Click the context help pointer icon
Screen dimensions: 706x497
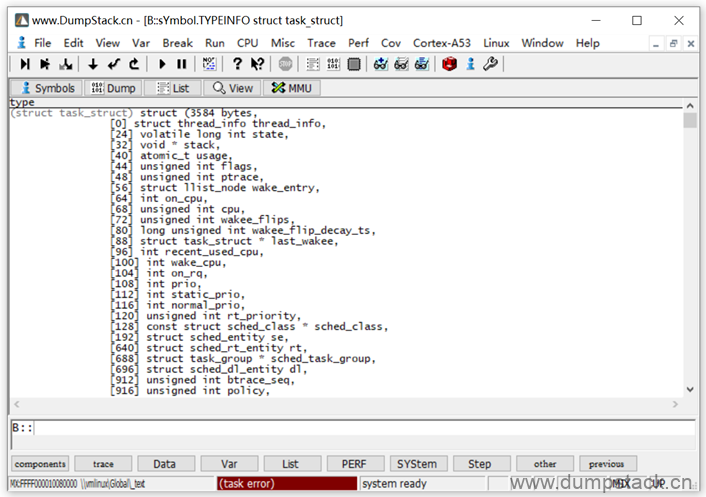coord(257,64)
